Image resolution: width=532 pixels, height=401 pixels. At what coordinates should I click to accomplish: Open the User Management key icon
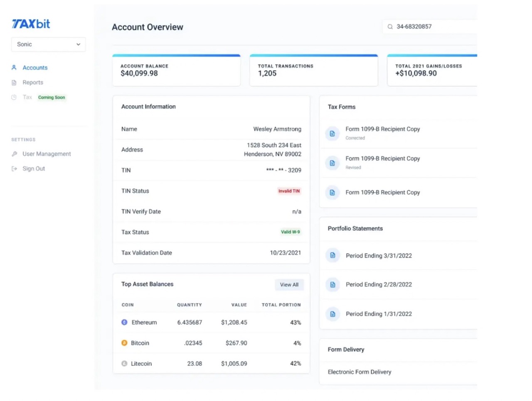pos(14,154)
